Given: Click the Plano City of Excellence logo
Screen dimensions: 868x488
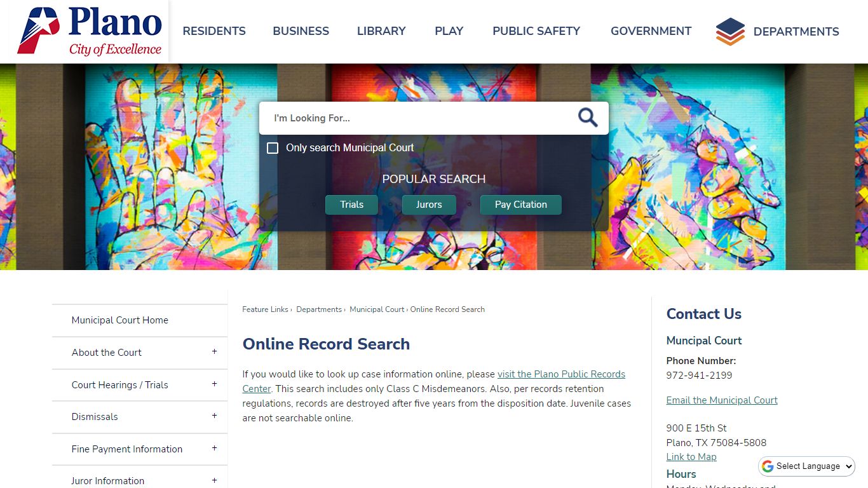Looking at the screenshot, I should [90, 30].
